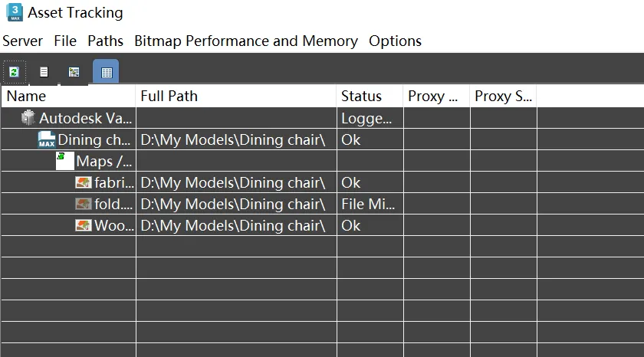Click the Refresh toolbar icon

click(15, 72)
